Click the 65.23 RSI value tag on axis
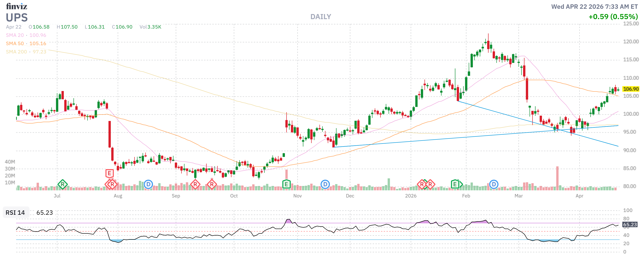This screenshot has width=644, height=259. coord(629,224)
